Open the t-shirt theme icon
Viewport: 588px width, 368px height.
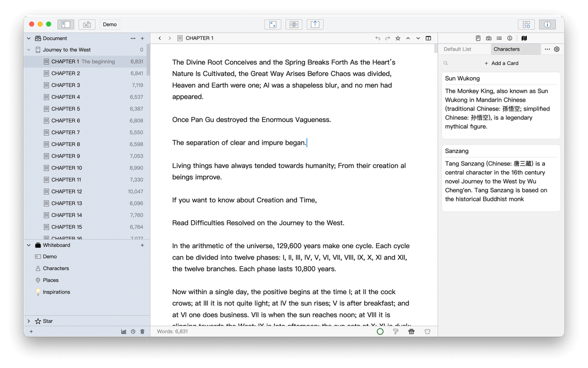(427, 331)
